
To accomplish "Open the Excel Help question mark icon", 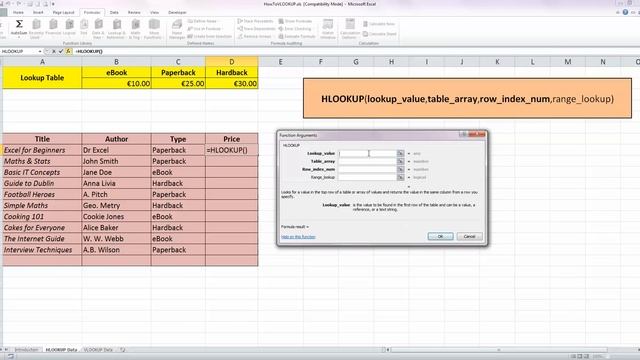I will [625, 12].
